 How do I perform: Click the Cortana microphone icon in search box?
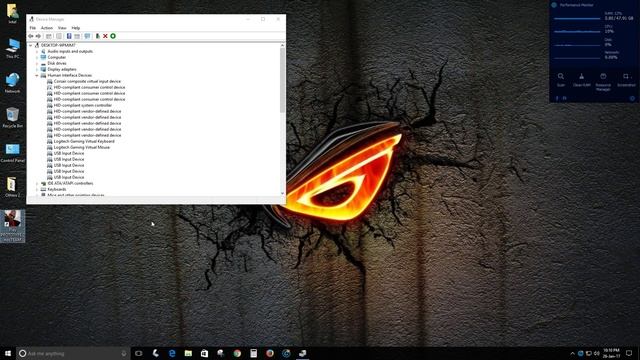124,353
